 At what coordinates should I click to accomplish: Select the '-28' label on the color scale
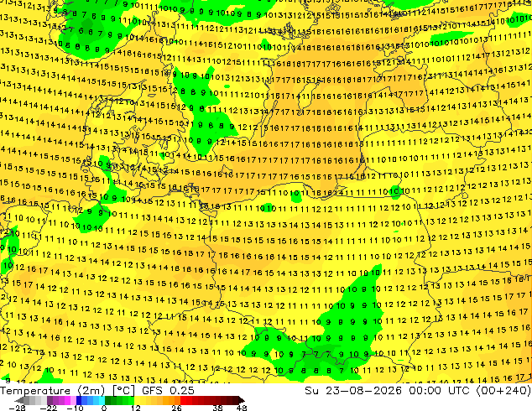[17, 408]
